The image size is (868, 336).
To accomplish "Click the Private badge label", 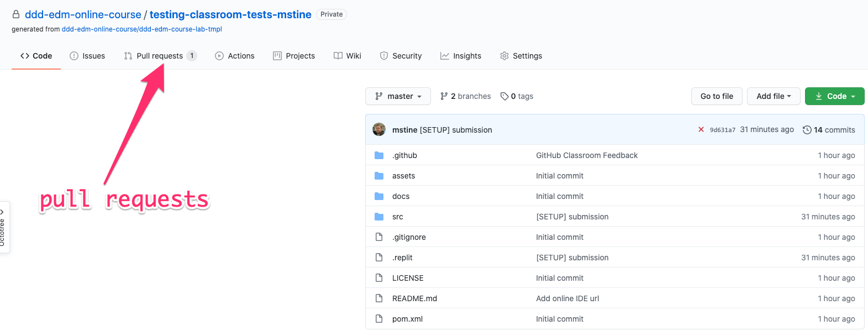I will coord(332,14).
